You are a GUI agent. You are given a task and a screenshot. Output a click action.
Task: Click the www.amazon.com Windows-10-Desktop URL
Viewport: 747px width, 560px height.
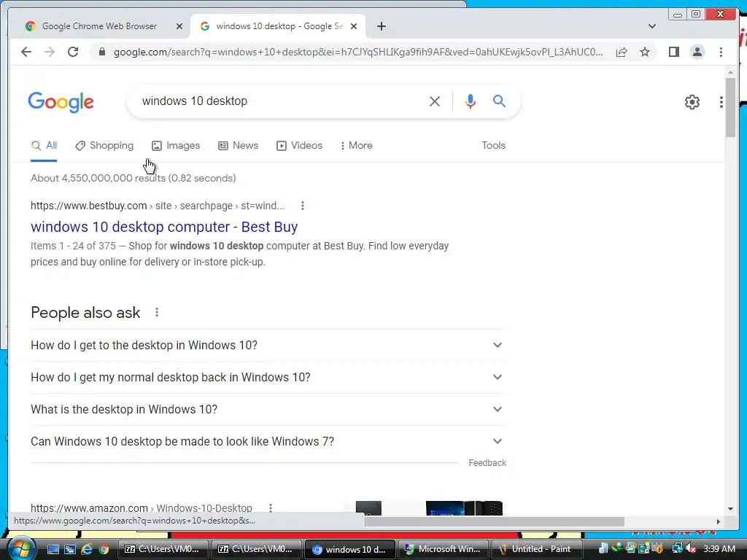coord(142,508)
